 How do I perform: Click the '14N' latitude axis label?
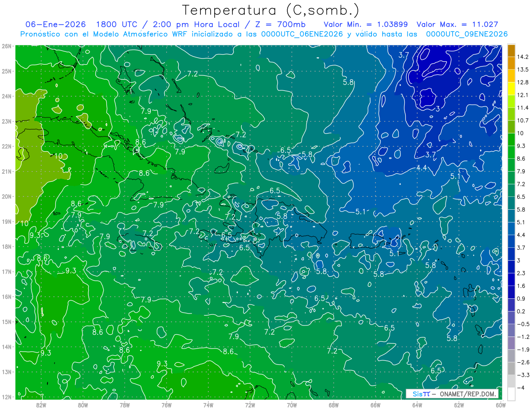[7, 347]
